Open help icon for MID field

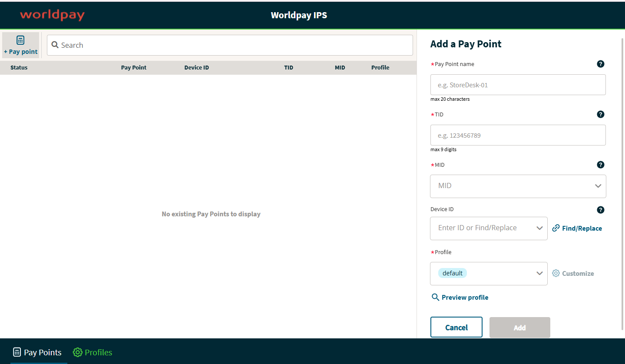[600, 165]
